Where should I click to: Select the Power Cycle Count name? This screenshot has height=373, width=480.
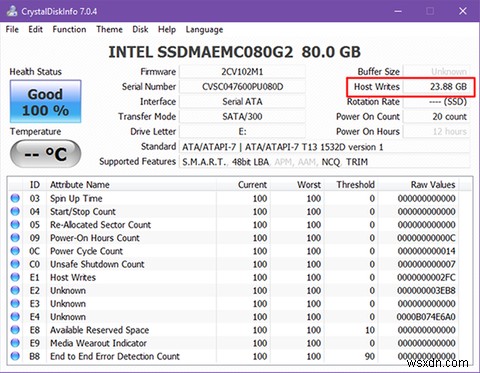pyautogui.click(x=86, y=251)
